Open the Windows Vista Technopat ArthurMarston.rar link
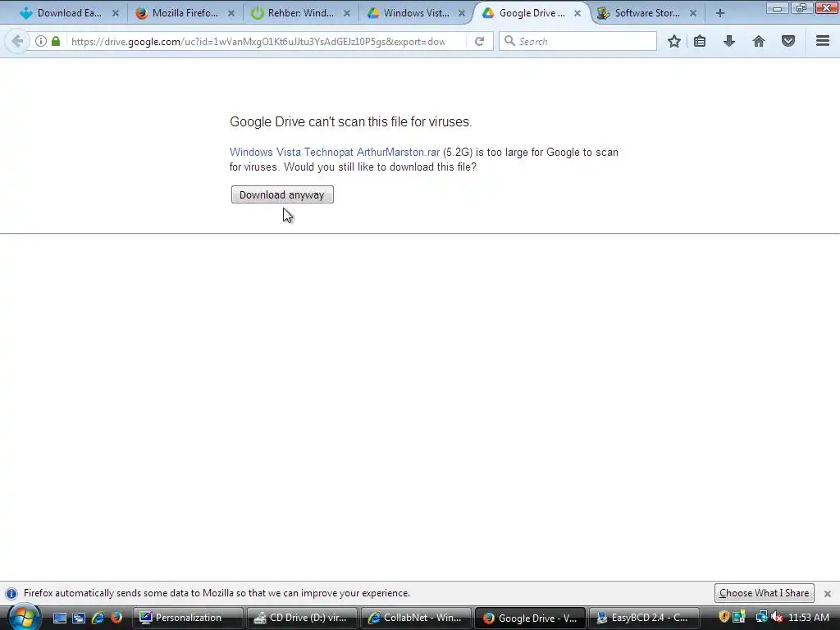840x630 pixels. tap(335, 152)
